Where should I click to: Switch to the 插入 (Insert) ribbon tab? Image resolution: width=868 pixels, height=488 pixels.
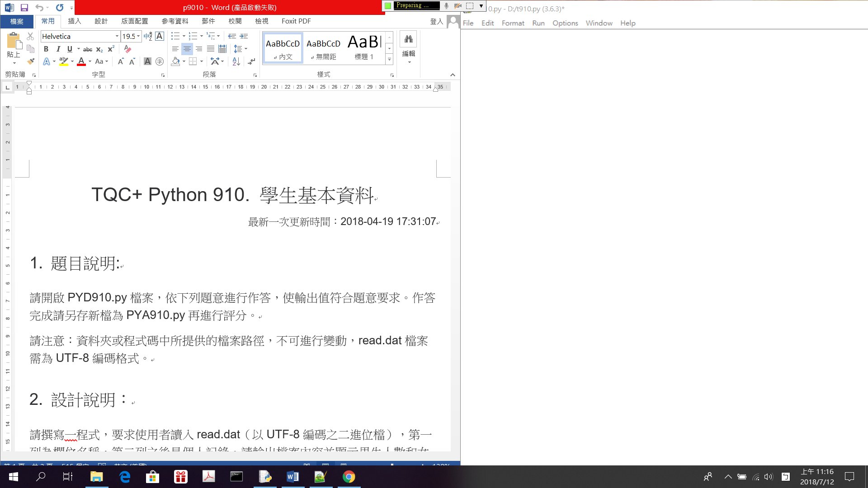pyautogui.click(x=74, y=21)
